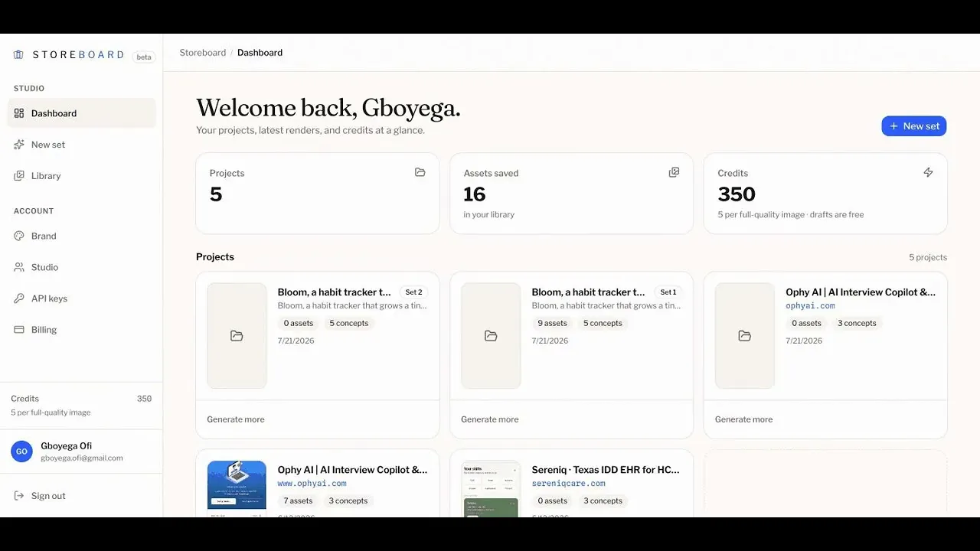
Task: Open API keys in the sidebar
Action: click(81, 298)
